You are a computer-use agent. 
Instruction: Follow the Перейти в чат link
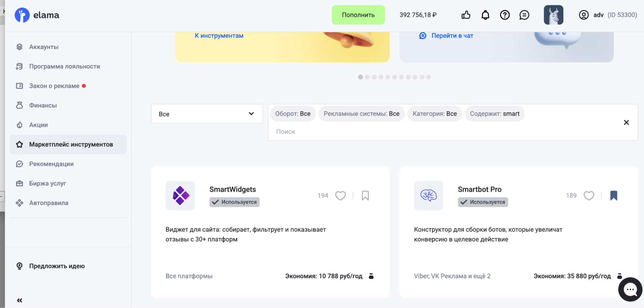(452, 35)
